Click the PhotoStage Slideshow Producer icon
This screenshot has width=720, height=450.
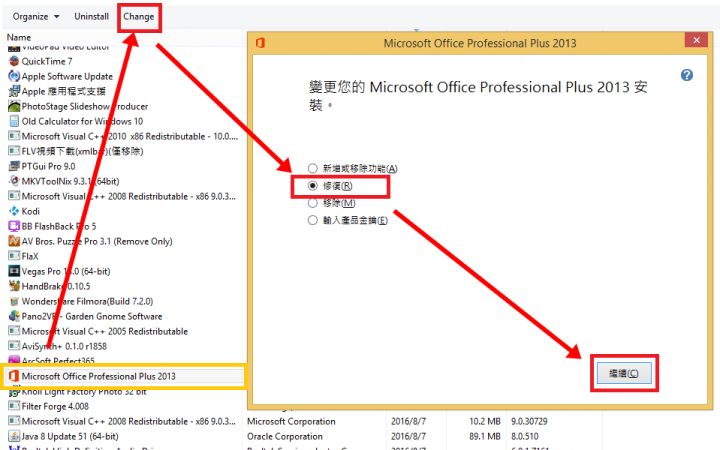click(14, 106)
